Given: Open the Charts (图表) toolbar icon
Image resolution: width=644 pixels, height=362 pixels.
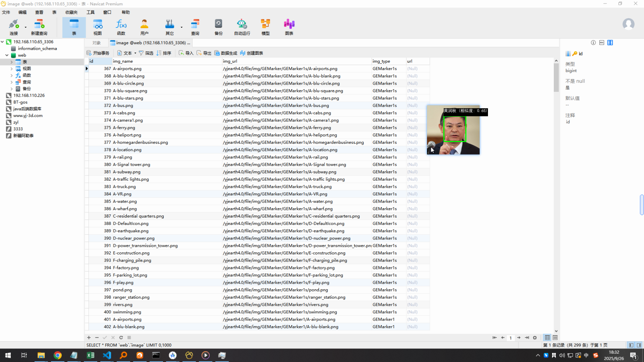Looking at the screenshot, I should [289, 27].
